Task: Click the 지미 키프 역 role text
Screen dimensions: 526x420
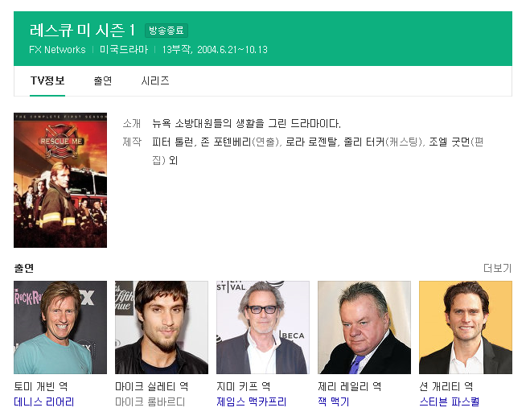Action: (244, 386)
